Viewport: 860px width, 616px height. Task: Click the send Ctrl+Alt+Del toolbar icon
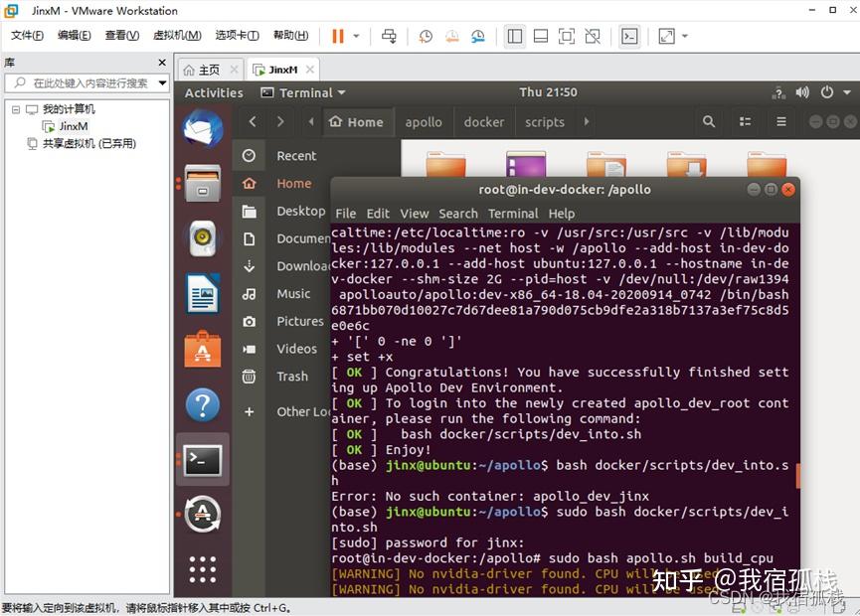coord(389,36)
